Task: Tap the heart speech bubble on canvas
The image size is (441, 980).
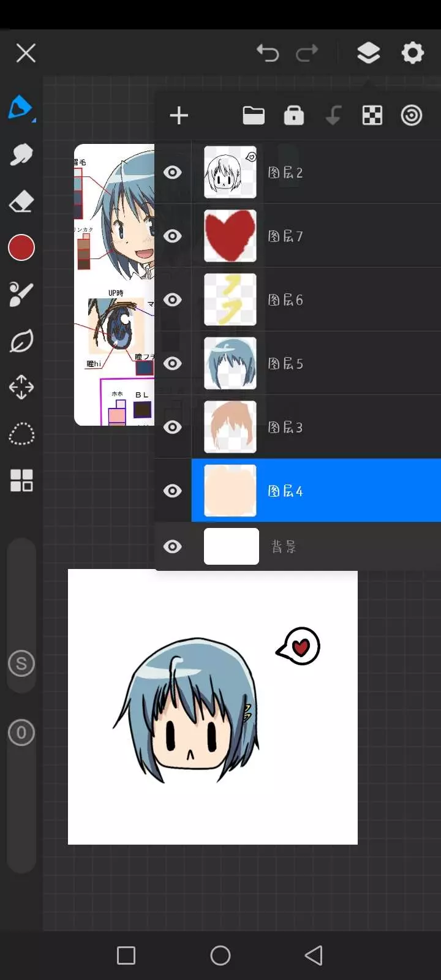Action: [298, 646]
